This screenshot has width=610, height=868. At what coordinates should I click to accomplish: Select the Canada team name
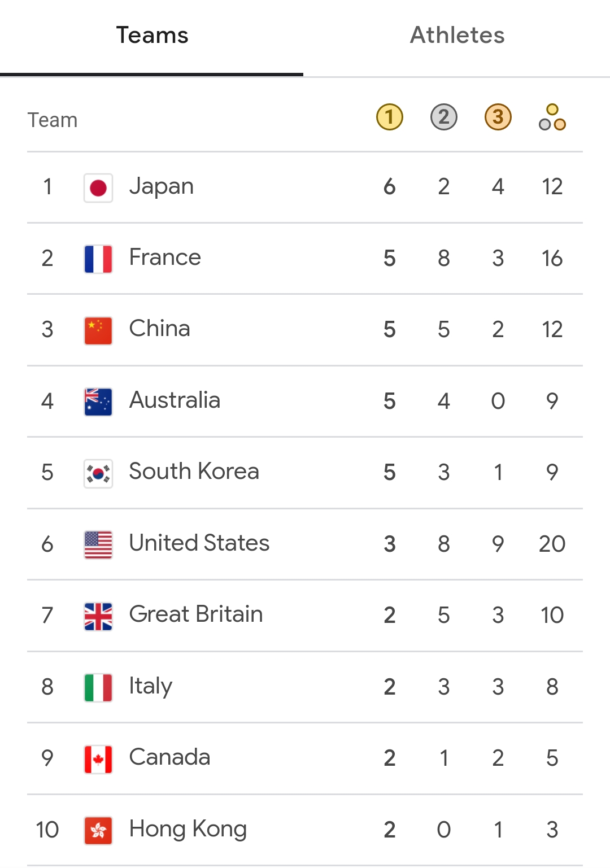coord(169,757)
